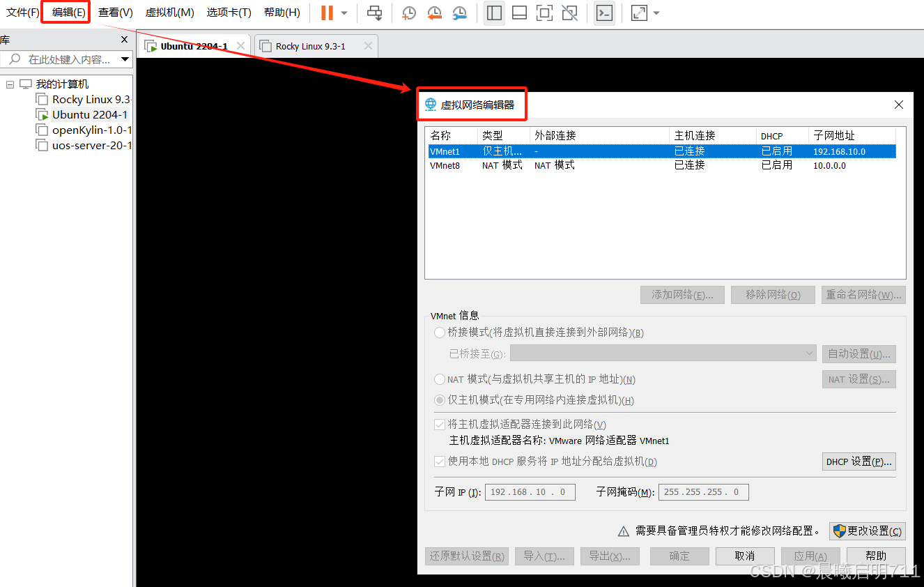Click the 重命名网络(W)... button

[863, 295]
